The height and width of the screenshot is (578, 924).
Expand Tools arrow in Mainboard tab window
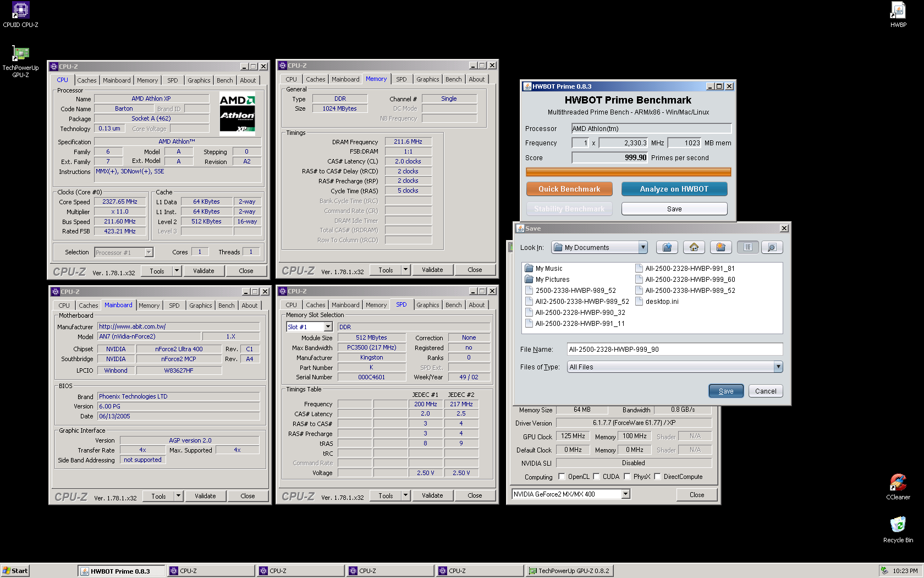(178, 496)
